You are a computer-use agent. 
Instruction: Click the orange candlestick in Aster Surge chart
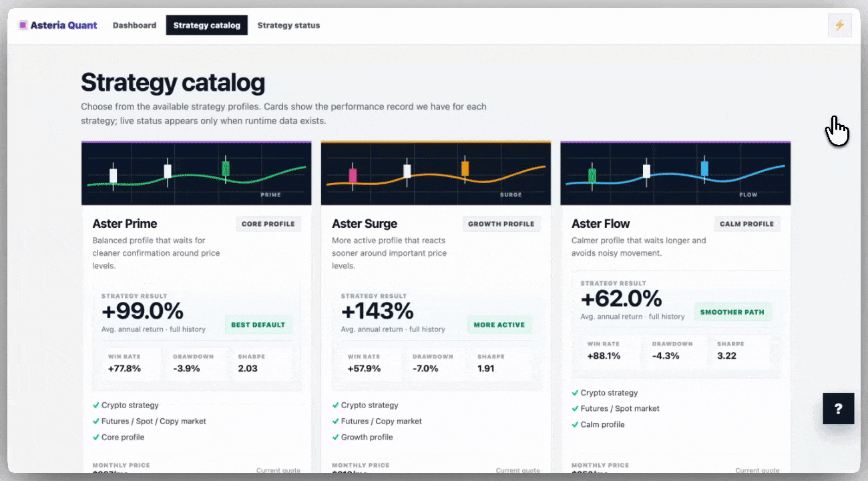click(x=465, y=168)
